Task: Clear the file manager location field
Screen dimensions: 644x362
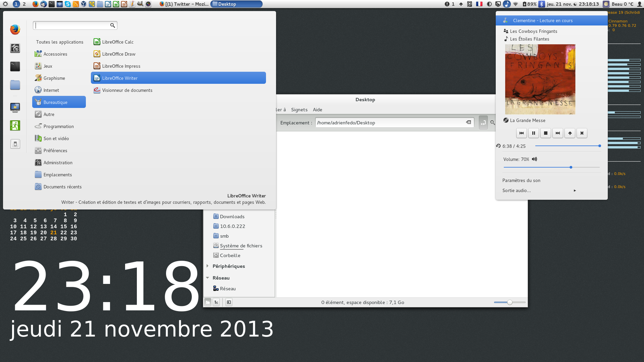Action: [468, 122]
